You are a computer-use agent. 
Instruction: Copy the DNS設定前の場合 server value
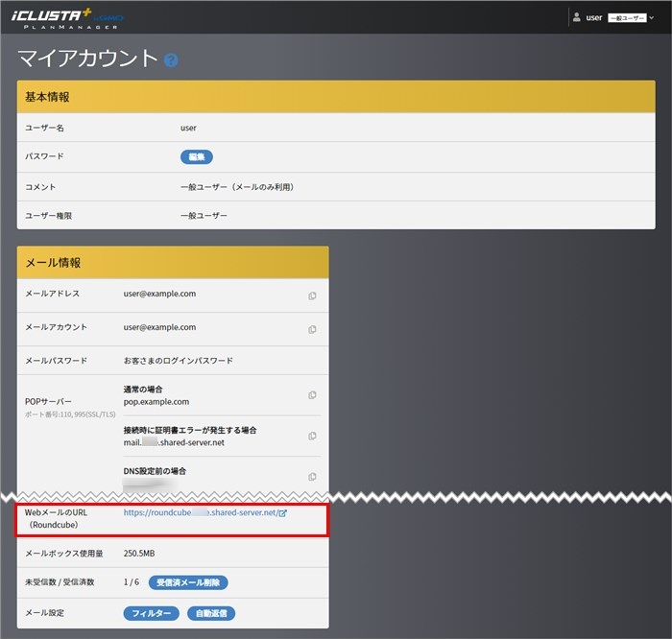click(x=312, y=477)
